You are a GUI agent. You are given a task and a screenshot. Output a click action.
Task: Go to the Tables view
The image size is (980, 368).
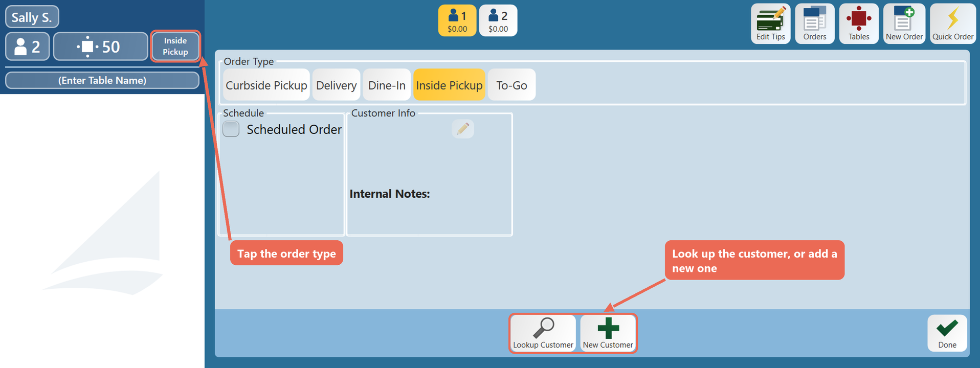point(859,24)
